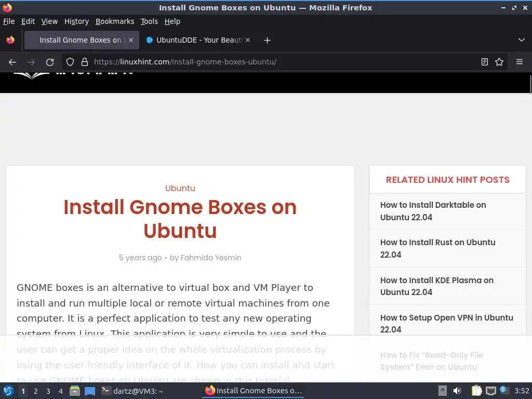Screen dimensions: 532x399
Task: Open How to Install Darktable post
Action: (433, 211)
